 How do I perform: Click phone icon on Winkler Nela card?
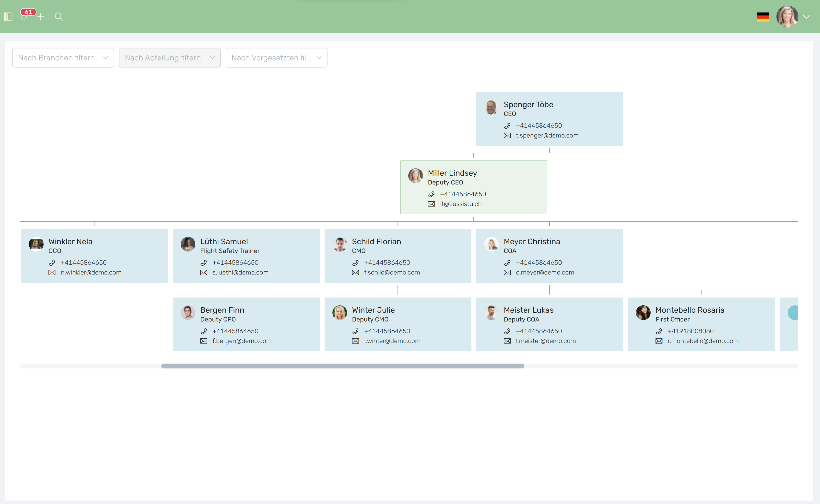pos(52,263)
